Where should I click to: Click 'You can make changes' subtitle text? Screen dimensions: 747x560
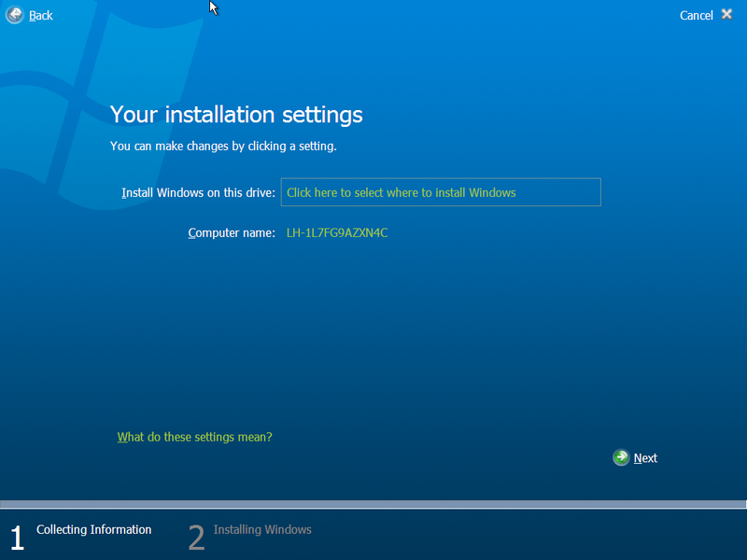223,147
